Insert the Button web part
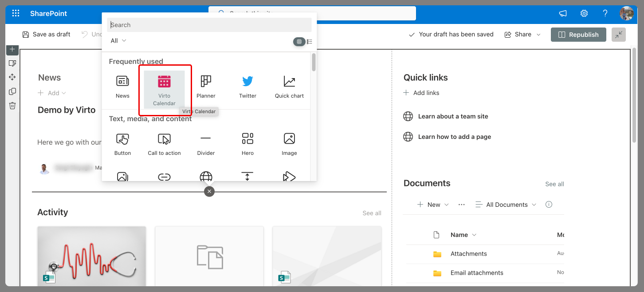The image size is (644, 292). coord(122,144)
